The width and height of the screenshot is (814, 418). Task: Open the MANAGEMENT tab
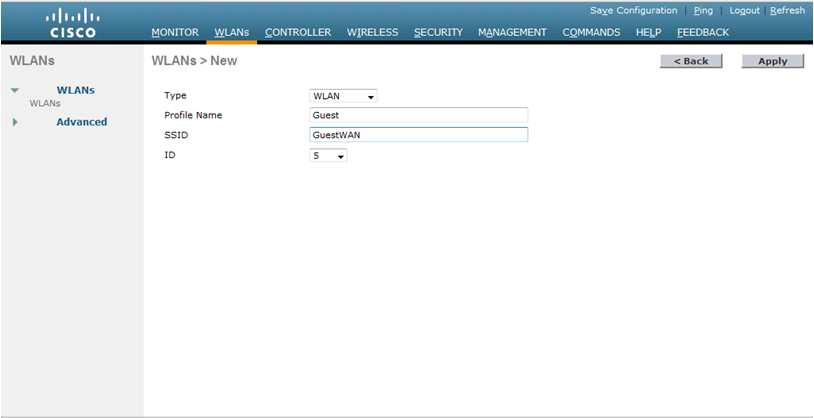512,32
